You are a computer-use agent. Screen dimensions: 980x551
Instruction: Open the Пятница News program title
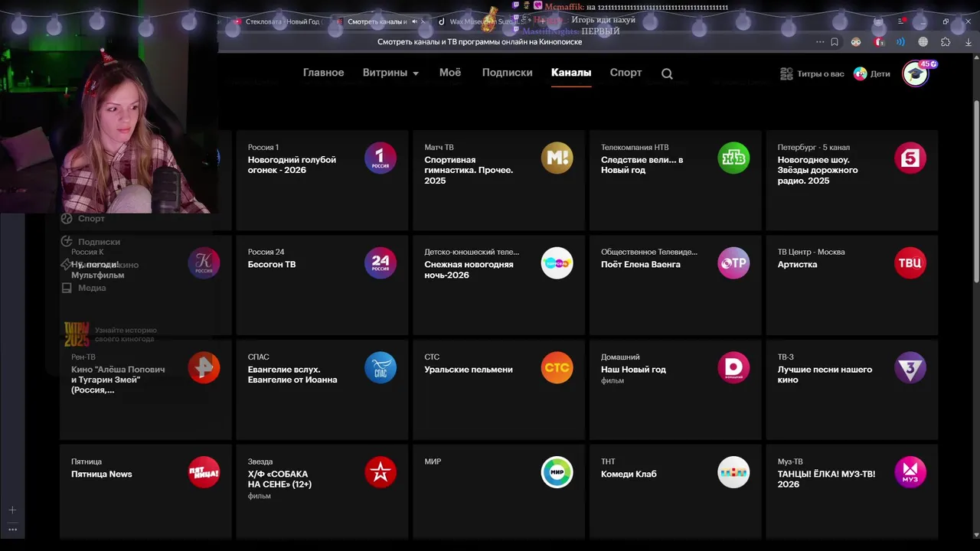point(102,474)
